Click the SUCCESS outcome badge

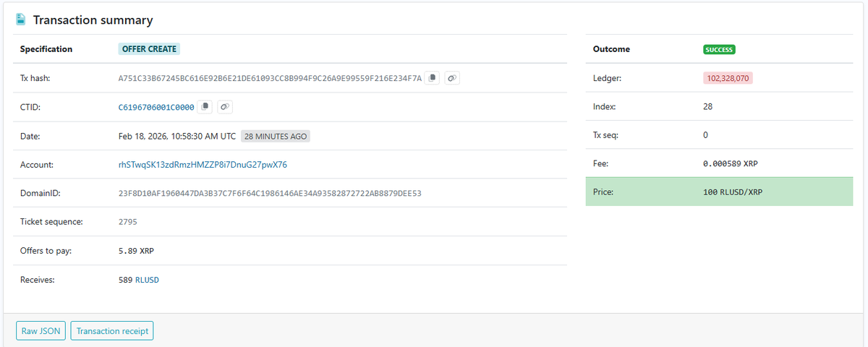tap(719, 50)
